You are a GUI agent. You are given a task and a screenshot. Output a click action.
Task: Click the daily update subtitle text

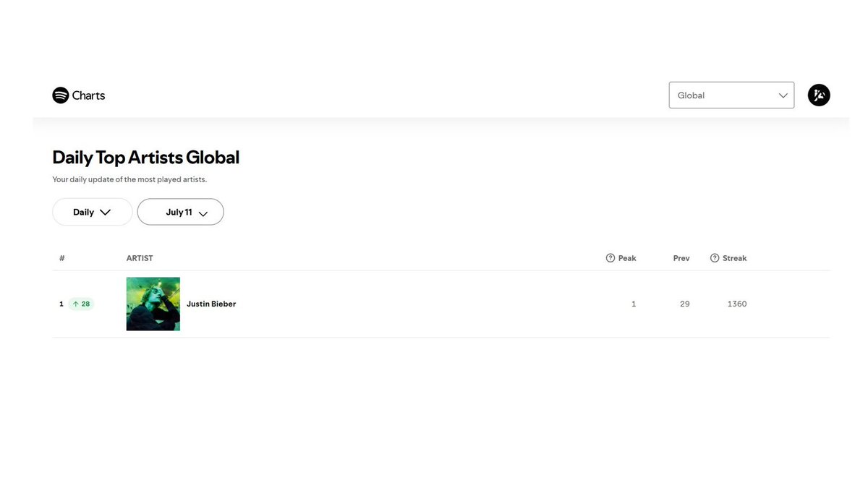129,179
